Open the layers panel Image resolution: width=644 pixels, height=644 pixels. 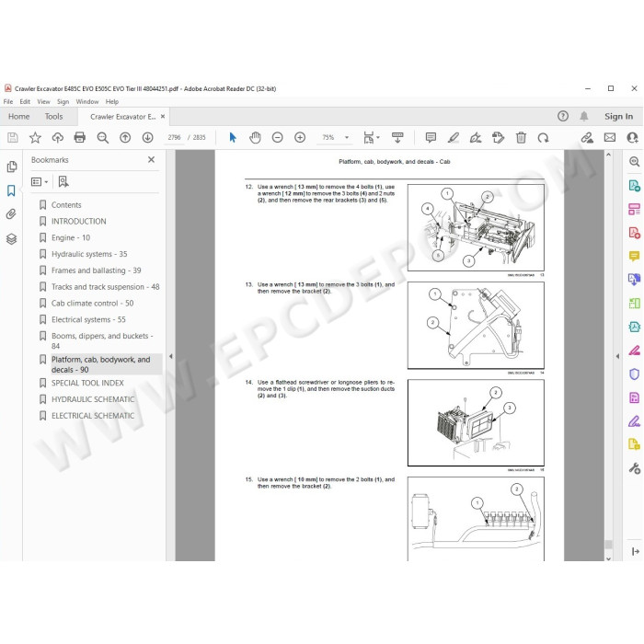[x=11, y=238]
